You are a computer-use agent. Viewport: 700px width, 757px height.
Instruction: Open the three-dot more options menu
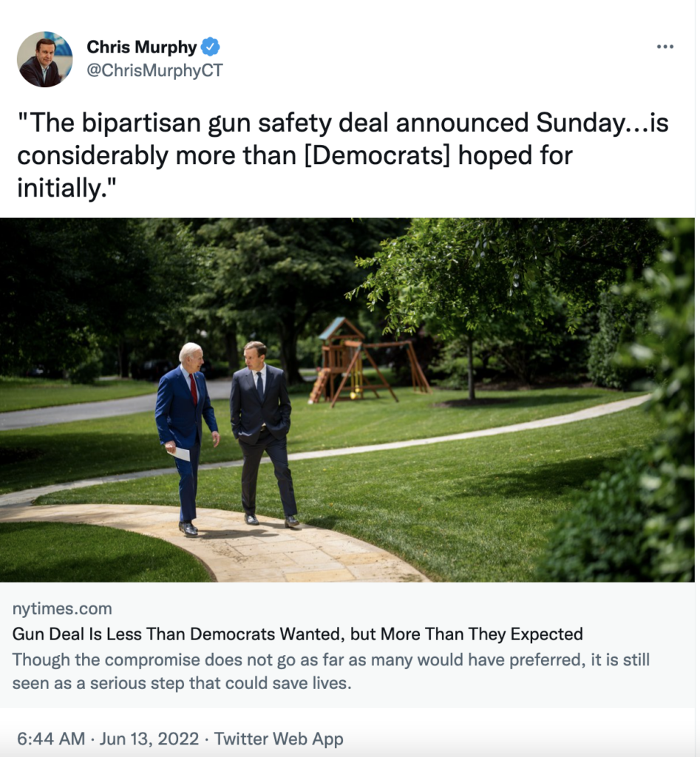click(665, 47)
